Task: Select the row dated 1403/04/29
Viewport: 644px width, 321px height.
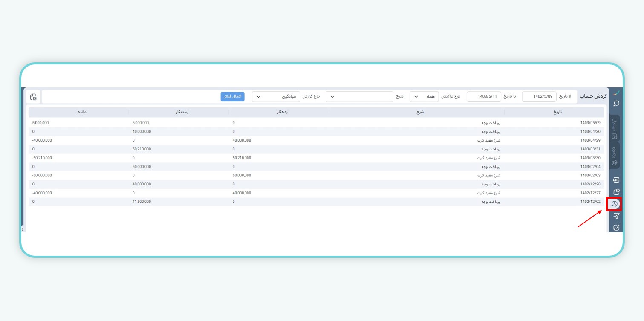Action: click(316, 140)
